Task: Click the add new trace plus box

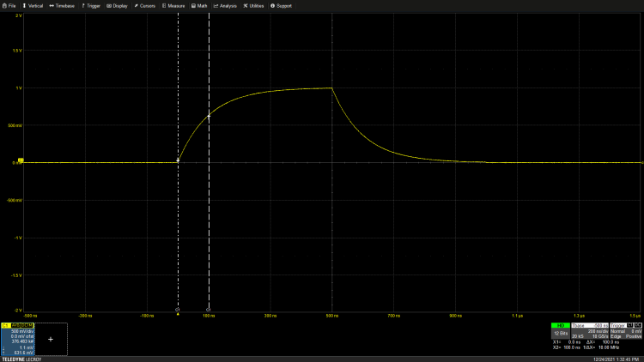Action: click(51, 340)
